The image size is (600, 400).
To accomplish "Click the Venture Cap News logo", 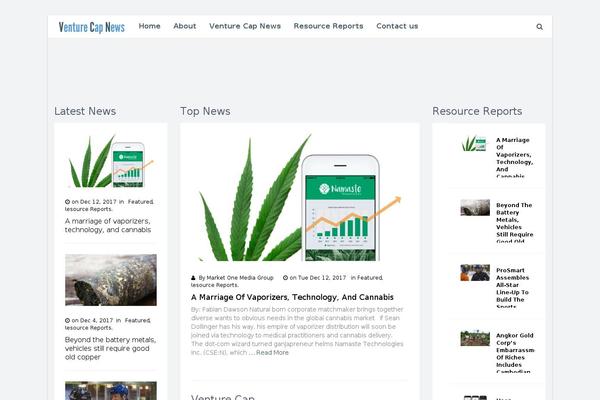I will click(x=91, y=27).
